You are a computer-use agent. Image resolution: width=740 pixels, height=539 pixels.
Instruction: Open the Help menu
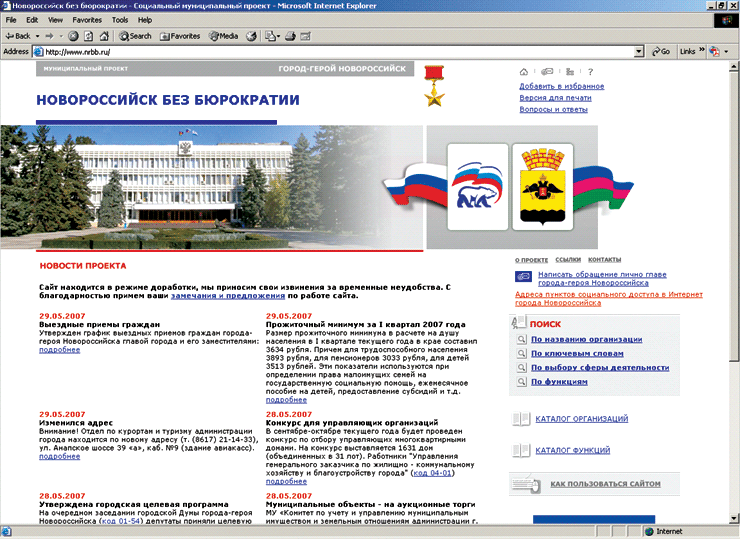[145, 20]
